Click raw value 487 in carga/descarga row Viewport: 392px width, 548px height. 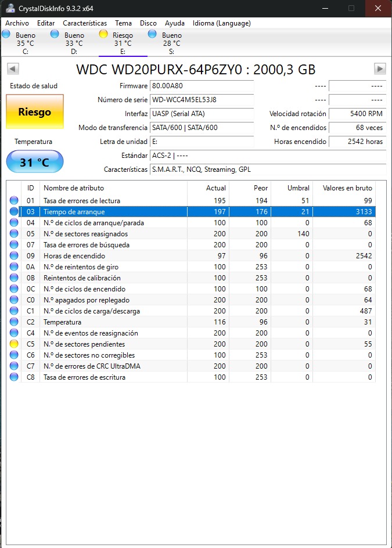(x=366, y=311)
